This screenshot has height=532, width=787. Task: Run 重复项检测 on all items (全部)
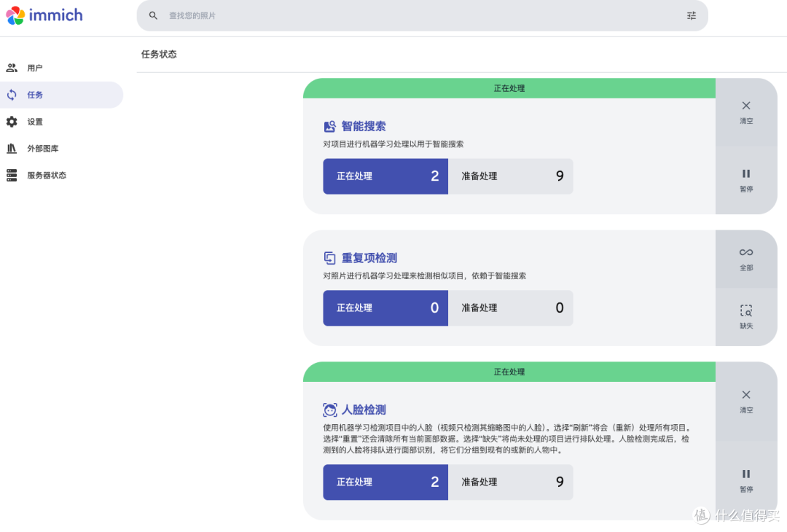coord(746,259)
